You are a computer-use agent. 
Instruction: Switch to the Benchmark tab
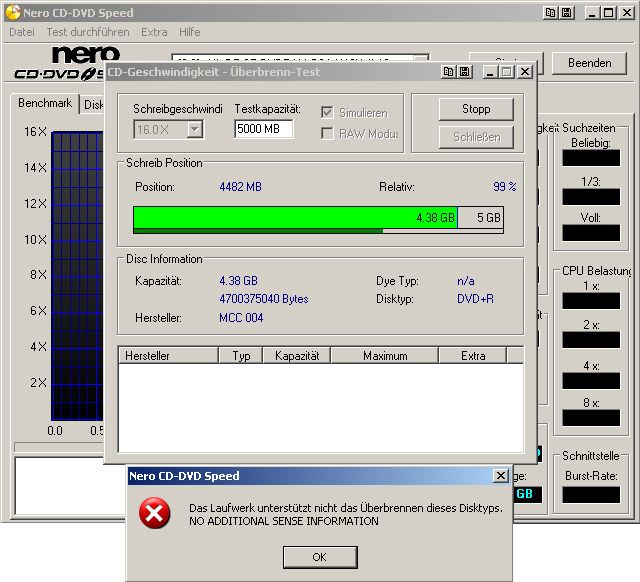click(44, 103)
